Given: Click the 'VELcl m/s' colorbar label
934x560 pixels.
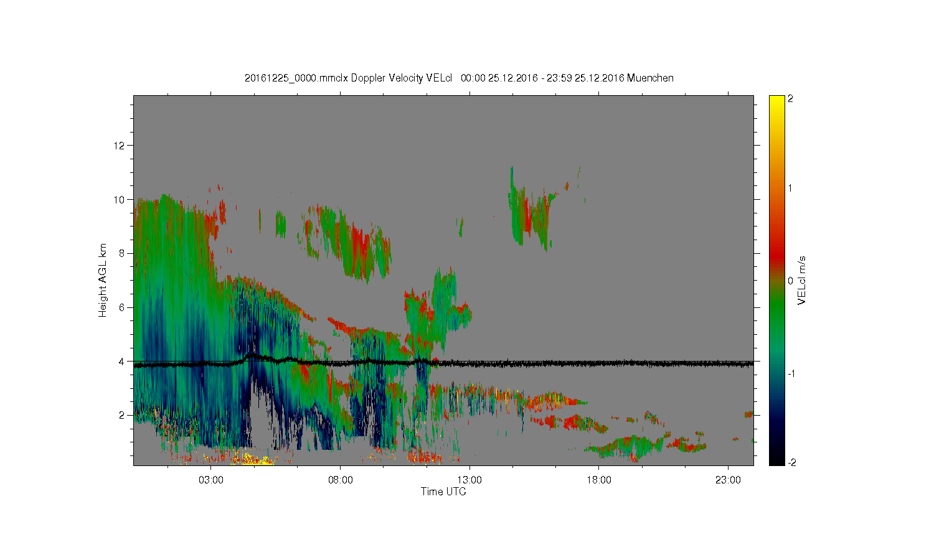Looking at the screenshot, I should 802,280.
